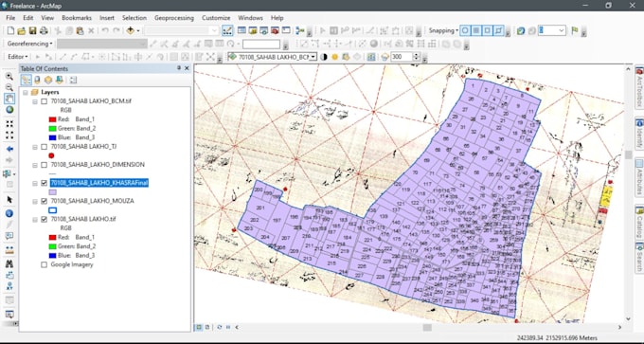The width and height of the screenshot is (644, 344).
Task: Open the 70108_SAHAB LAKHO_BCM layer dropdown
Action: click(x=313, y=57)
